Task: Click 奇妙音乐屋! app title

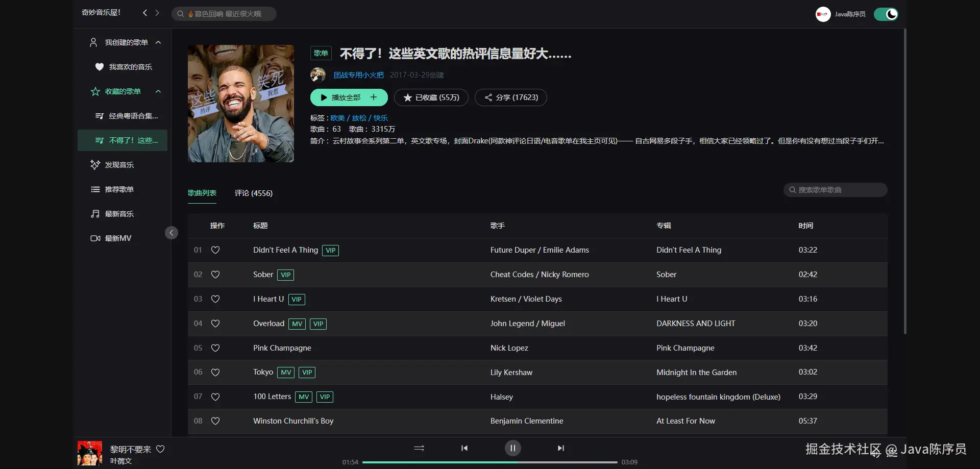Action: (x=101, y=13)
